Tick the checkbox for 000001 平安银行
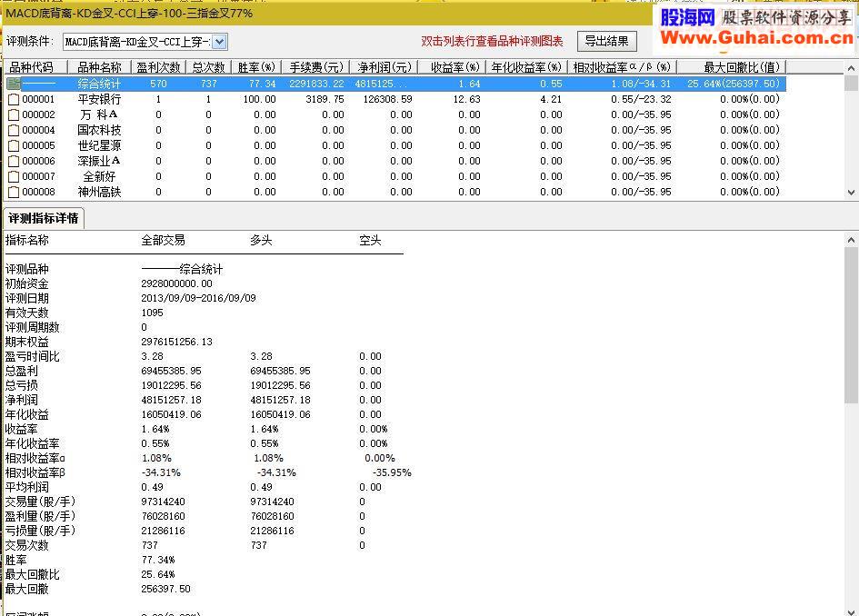The width and height of the screenshot is (859, 616). (x=14, y=100)
